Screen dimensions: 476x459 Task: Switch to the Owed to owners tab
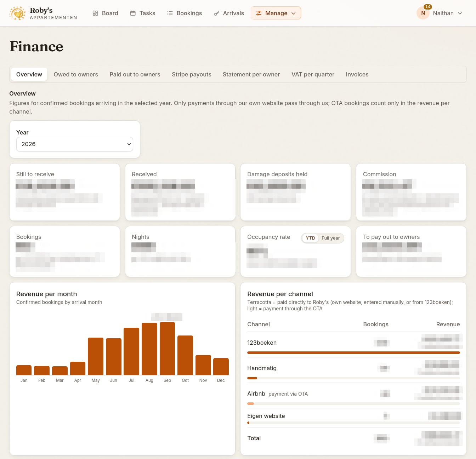click(76, 74)
